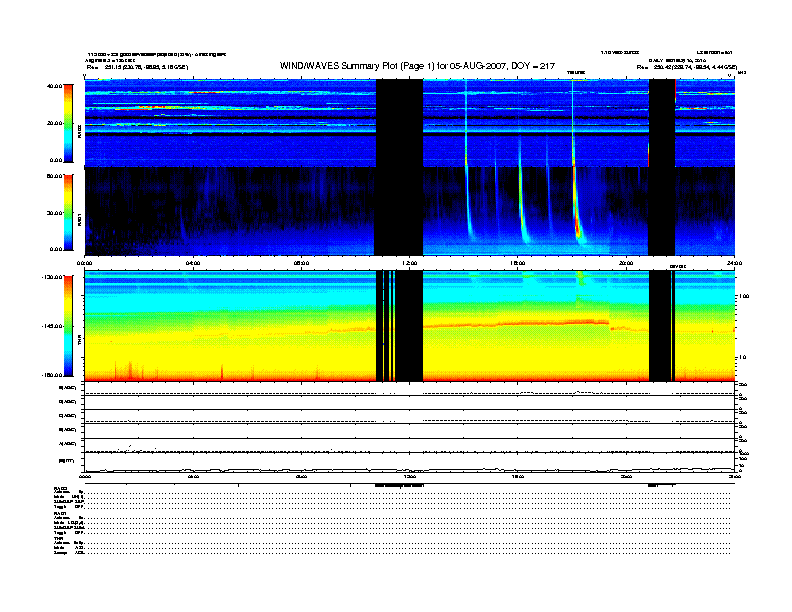Image resolution: width=792 pixels, height=612 pixels.
Task: Click the TNR color scale bar
Action: tap(68, 326)
